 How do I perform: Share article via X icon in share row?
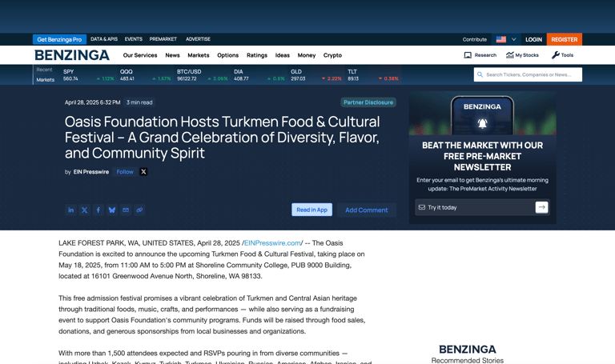(x=85, y=210)
